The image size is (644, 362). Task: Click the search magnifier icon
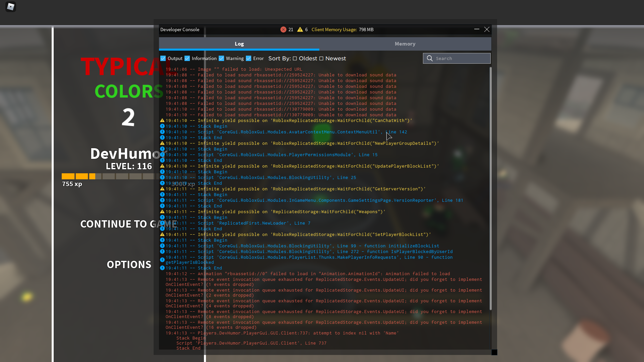(x=430, y=58)
